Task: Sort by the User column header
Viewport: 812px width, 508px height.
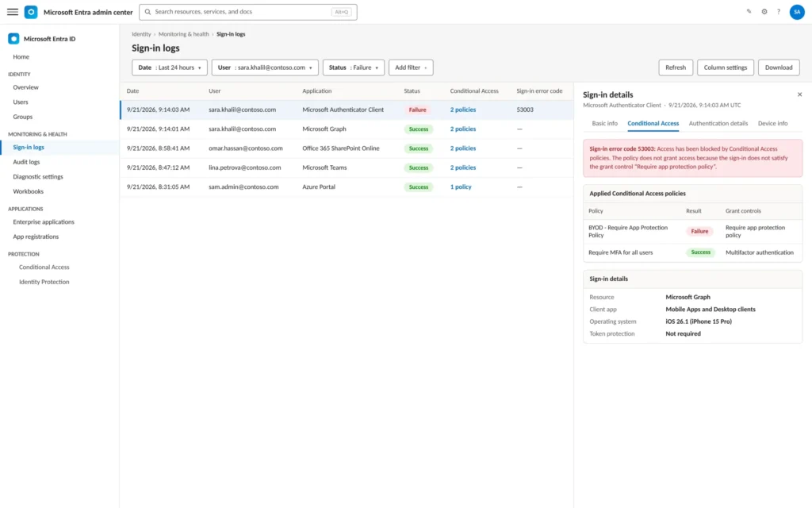Action: [x=214, y=90]
